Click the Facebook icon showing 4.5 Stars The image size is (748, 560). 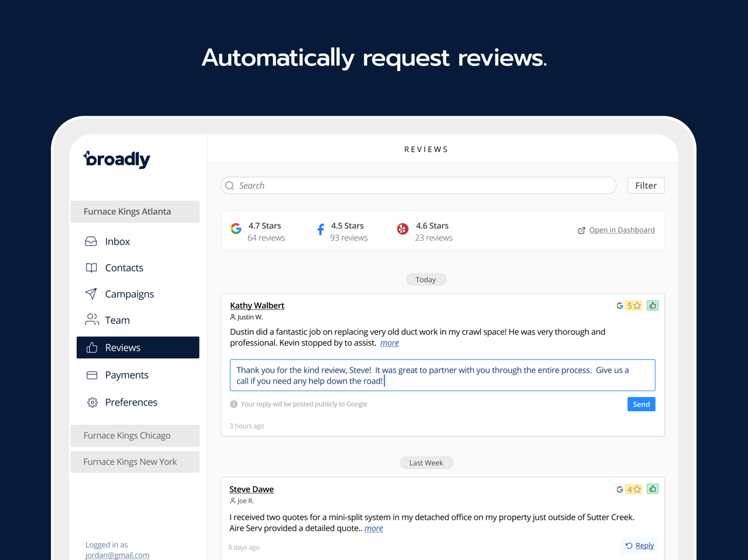319,229
